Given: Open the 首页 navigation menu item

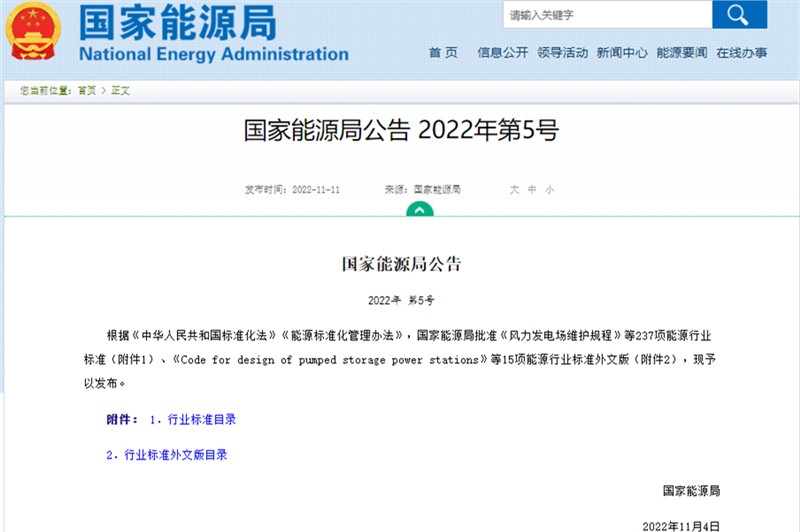Looking at the screenshot, I should [443, 53].
